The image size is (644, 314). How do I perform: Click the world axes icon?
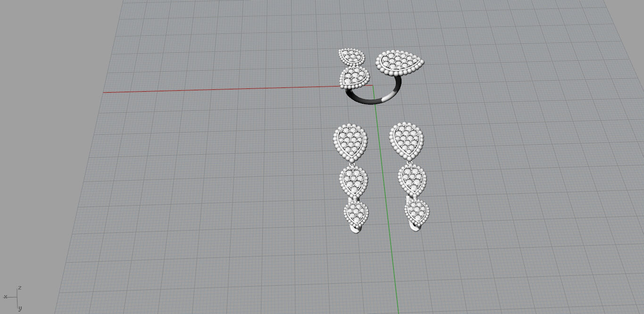14,298
